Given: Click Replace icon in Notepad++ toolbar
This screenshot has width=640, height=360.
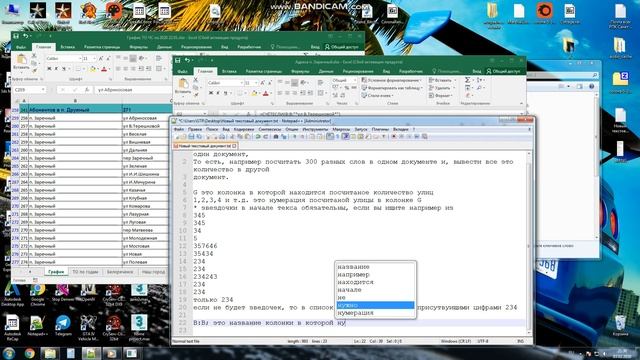Looking at the screenshot, I should [284, 137].
